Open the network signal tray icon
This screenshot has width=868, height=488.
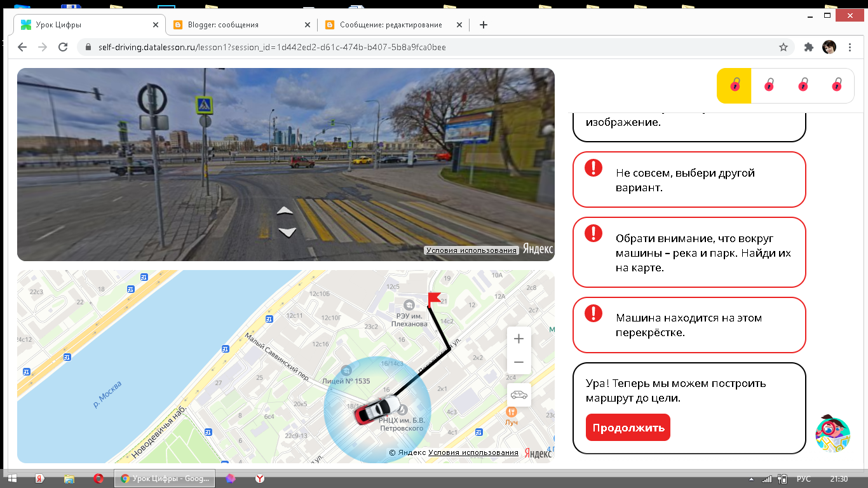click(767, 479)
